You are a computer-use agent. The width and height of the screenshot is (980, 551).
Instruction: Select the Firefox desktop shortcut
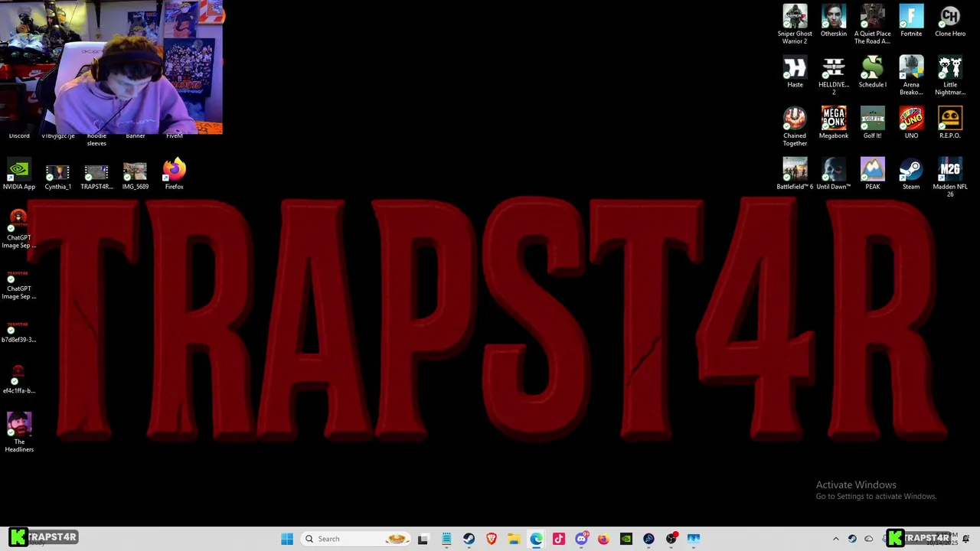(174, 174)
